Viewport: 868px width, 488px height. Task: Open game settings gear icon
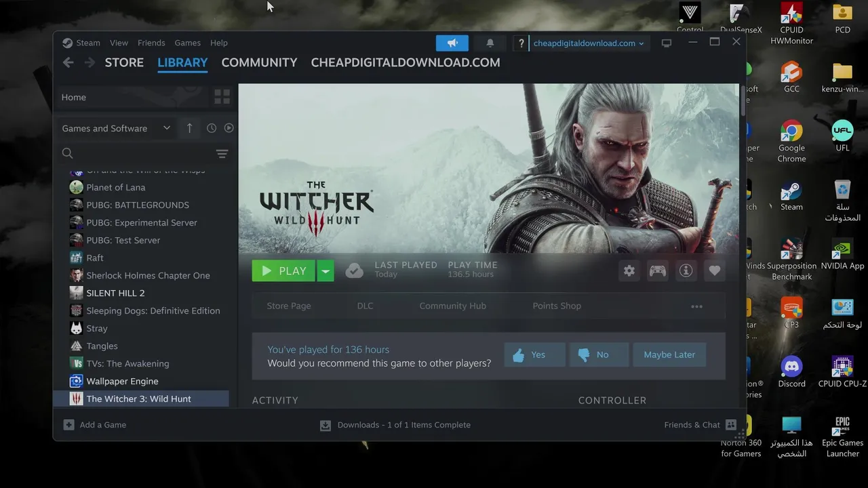click(x=629, y=270)
